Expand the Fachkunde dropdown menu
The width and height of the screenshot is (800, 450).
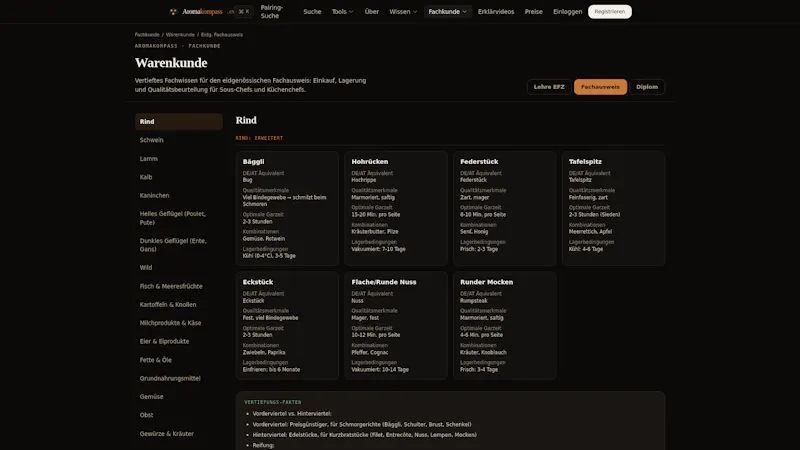click(447, 11)
